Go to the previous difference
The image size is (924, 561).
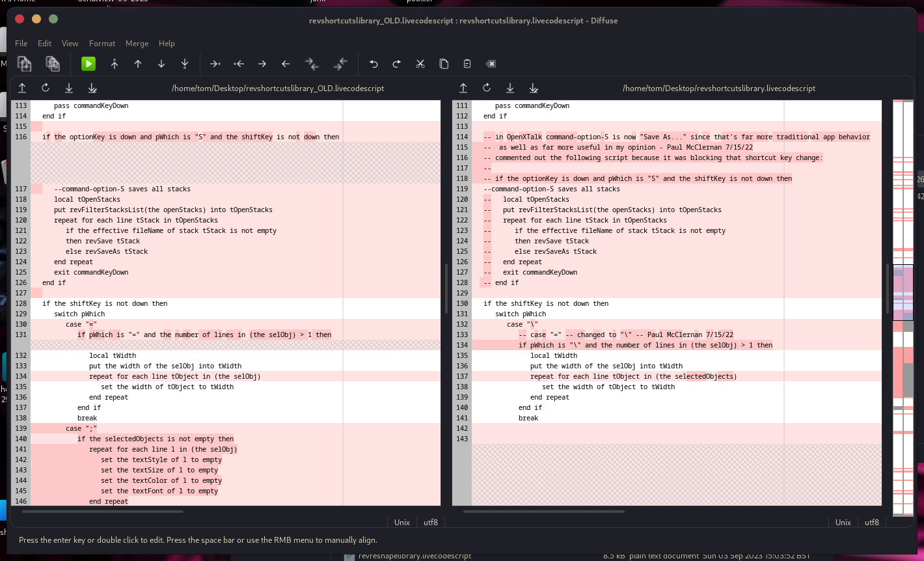(138, 63)
